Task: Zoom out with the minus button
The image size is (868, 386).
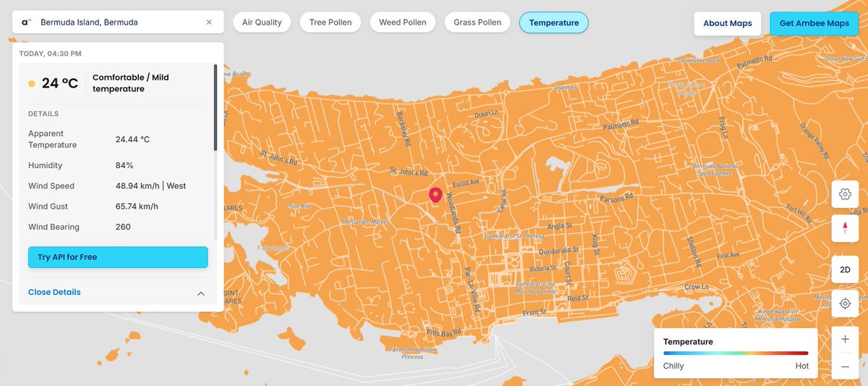Action: point(845,366)
